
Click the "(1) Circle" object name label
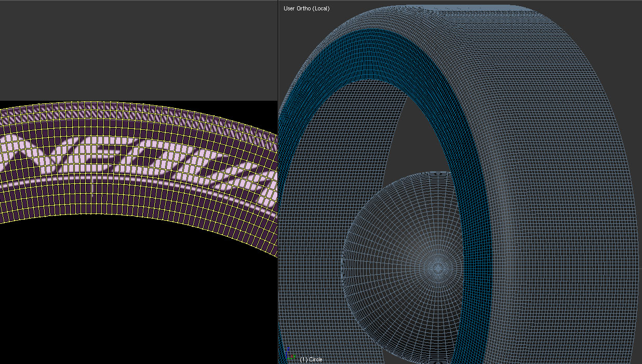(x=311, y=359)
